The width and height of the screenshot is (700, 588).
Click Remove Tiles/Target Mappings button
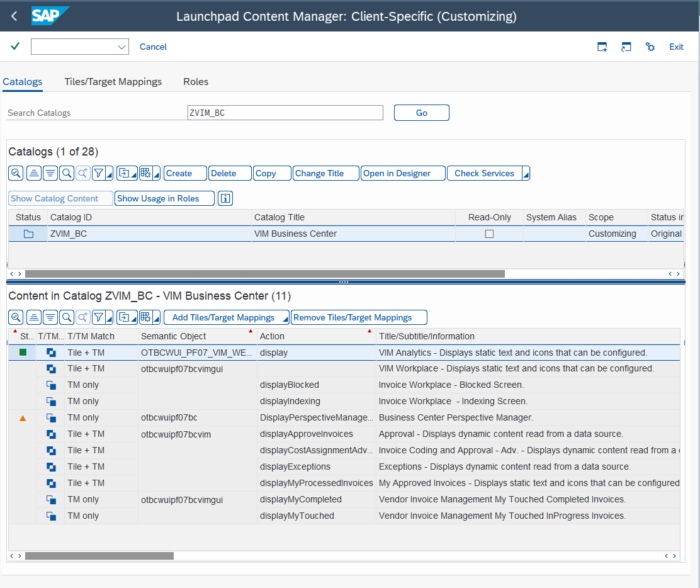point(359,317)
